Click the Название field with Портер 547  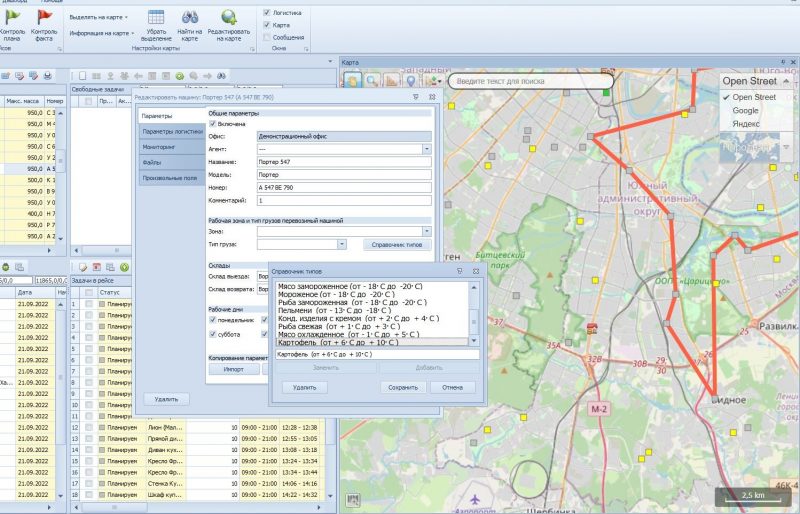tap(344, 162)
